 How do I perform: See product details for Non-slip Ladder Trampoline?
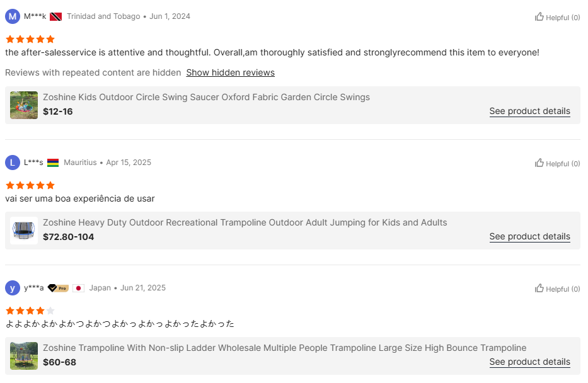[x=529, y=362]
